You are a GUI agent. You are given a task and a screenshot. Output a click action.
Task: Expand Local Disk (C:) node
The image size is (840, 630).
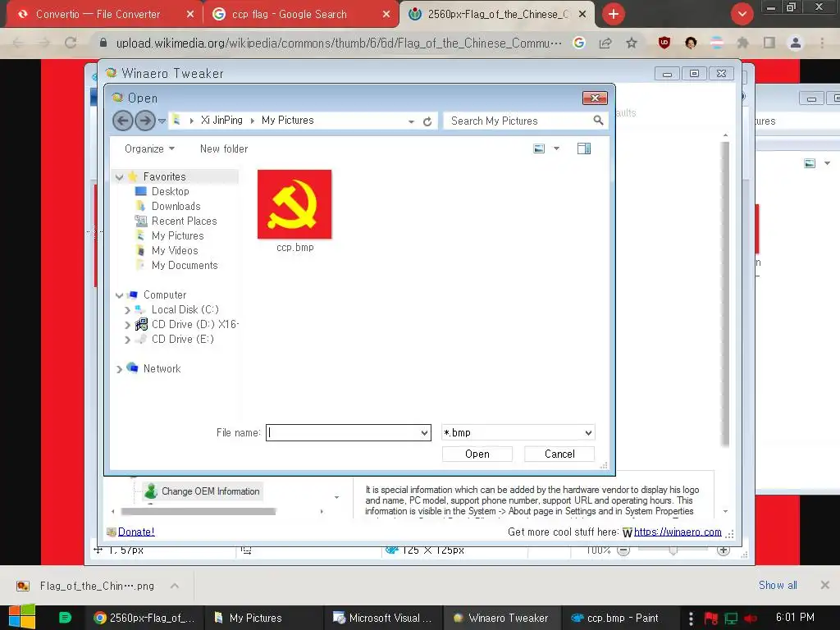[127, 310]
